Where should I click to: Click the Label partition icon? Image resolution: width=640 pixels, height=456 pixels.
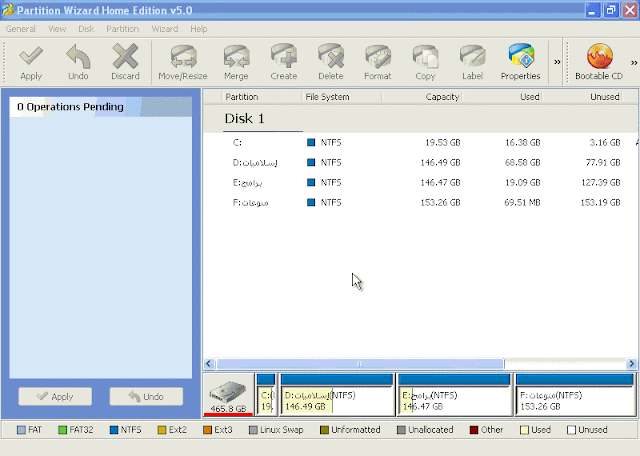(472, 62)
